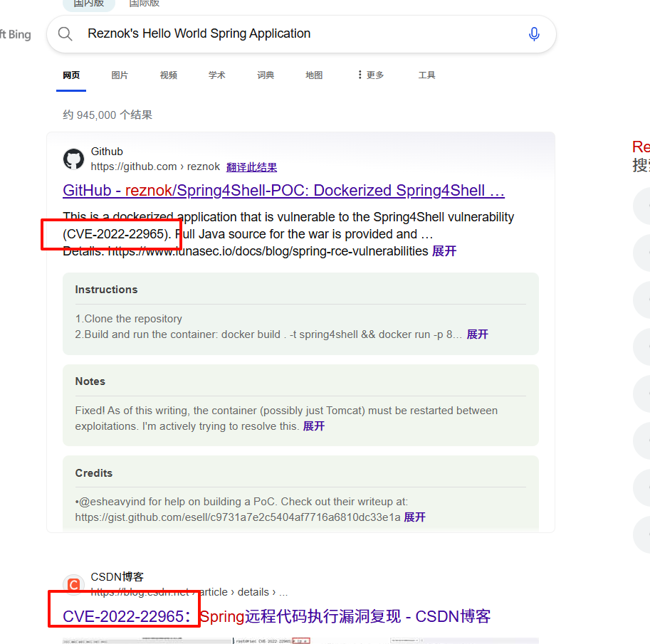Click the Credits heading
The height and width of the screenshot is (644, 650).
(94, 473)
